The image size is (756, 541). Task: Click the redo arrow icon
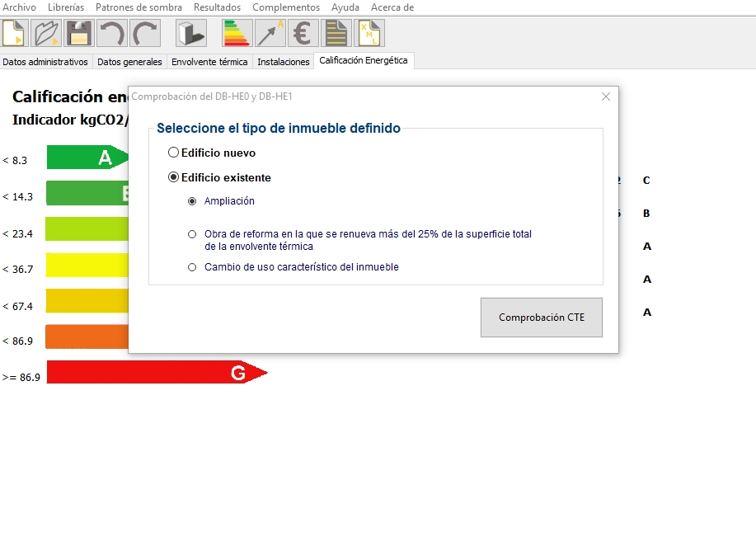(144, 34)
